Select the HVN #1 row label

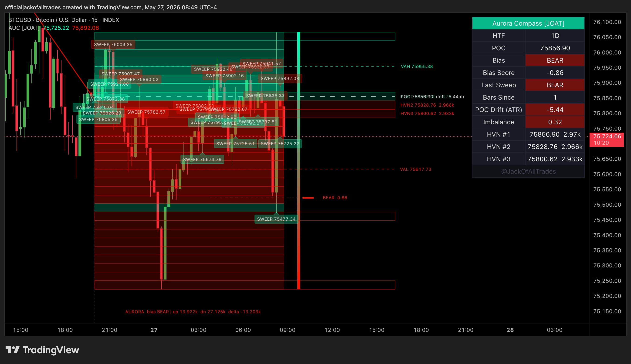tap(499, 135)
